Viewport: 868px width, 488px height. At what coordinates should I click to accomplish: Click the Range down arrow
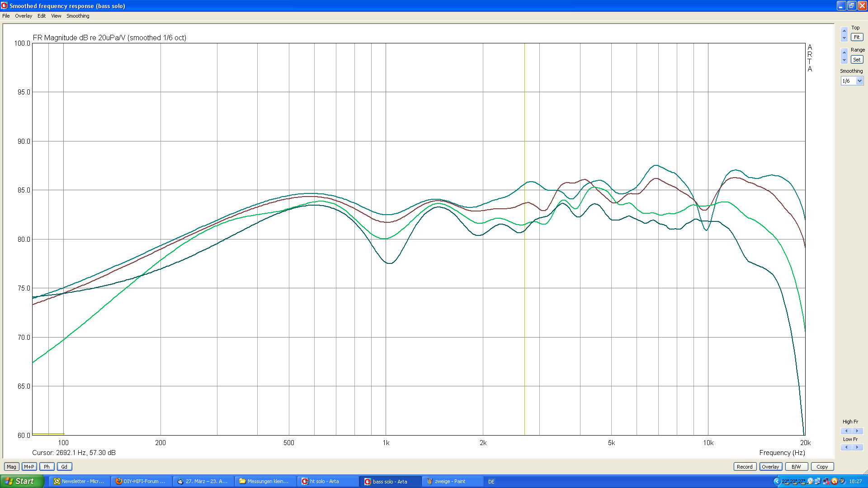[x=844, y=60]
